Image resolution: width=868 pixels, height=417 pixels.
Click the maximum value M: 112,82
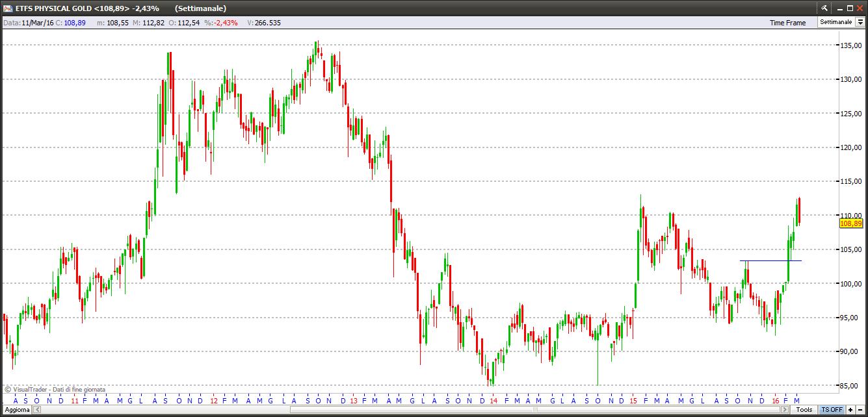148,23
